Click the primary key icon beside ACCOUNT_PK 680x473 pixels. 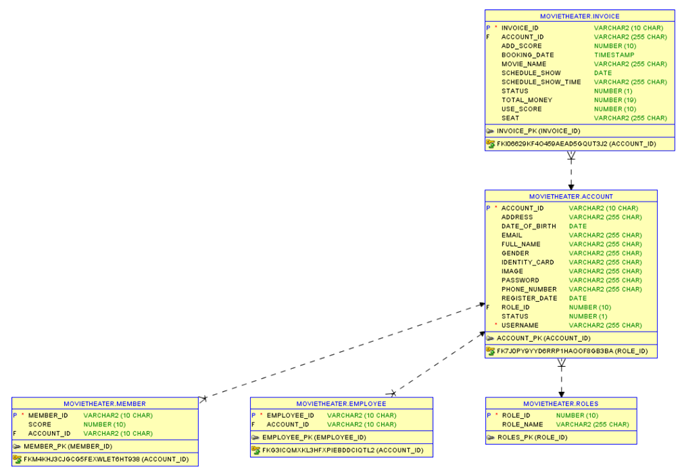tap(490, 338)
